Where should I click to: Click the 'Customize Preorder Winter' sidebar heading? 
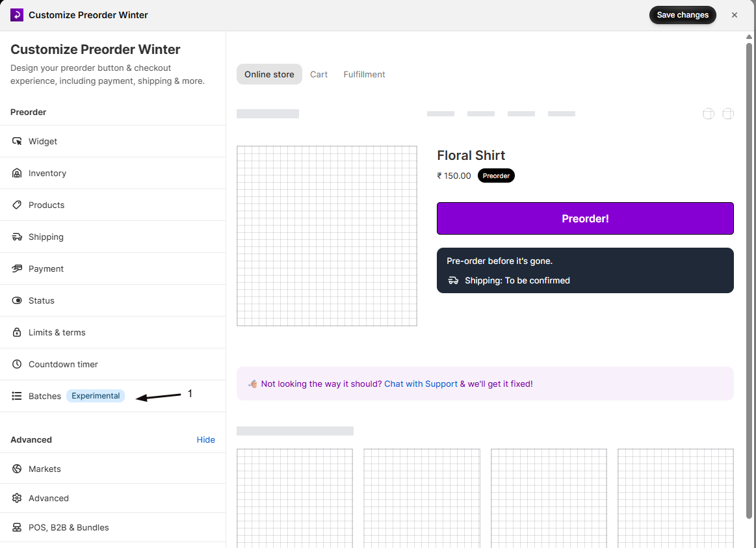(x=96, y=49)
